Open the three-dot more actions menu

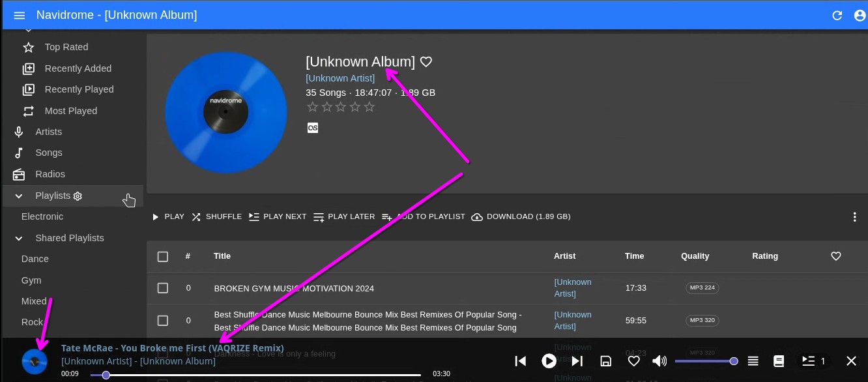[x=854, y=216]
